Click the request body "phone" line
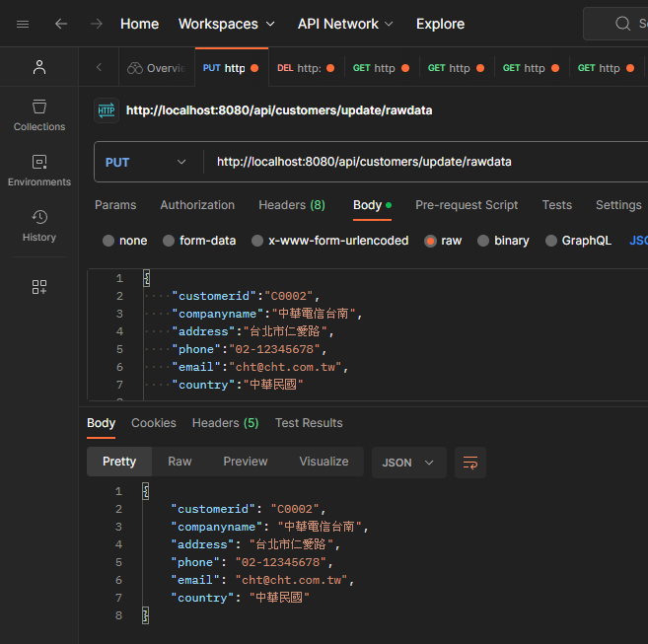 [x=250, y=349]
